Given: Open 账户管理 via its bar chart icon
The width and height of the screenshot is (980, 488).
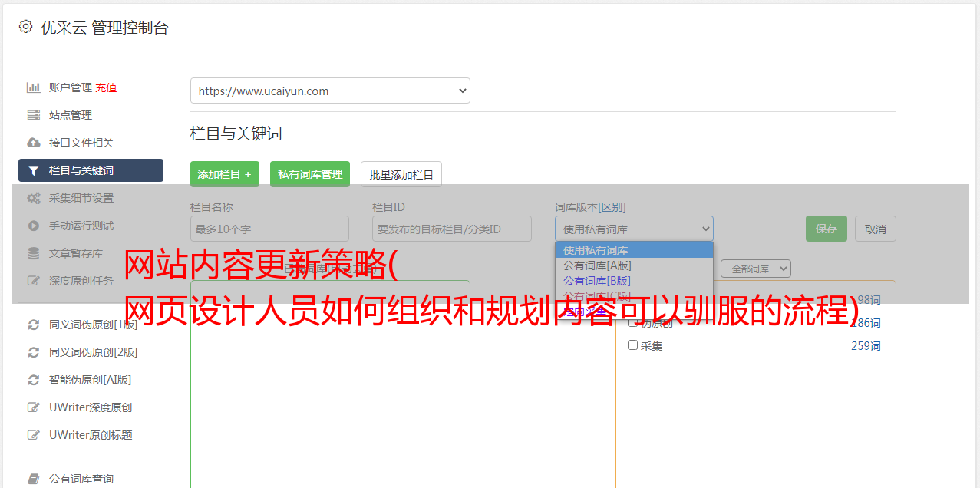Looking at the screenshot, I should click(33, 87).
